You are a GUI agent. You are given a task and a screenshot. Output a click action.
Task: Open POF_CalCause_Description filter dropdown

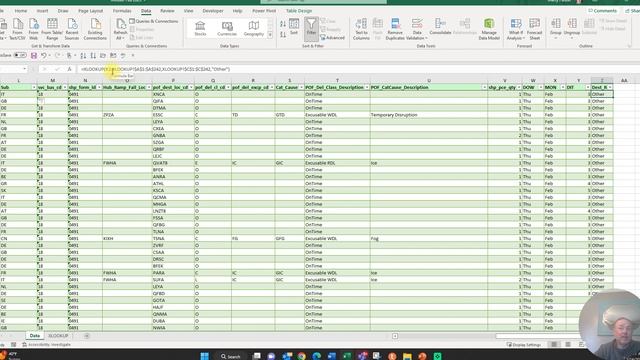pyautogui.click(x=484, y=87)
